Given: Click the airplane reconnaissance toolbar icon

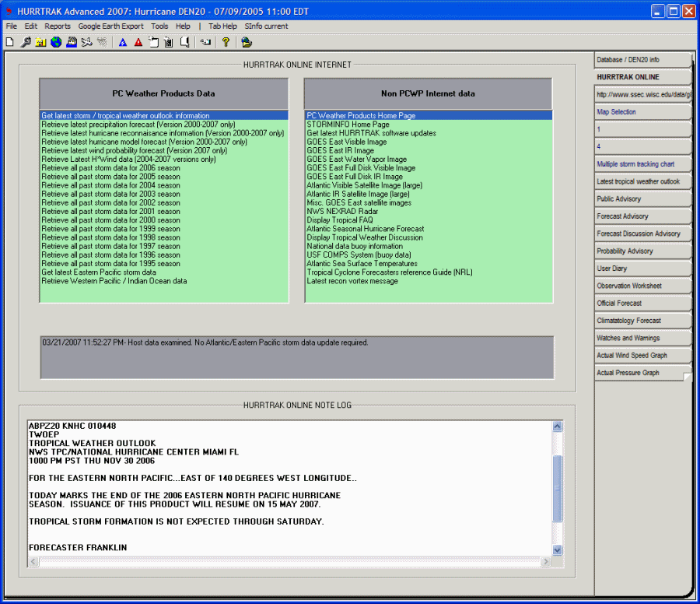Looking at the screenshot, I should (86, 43).
